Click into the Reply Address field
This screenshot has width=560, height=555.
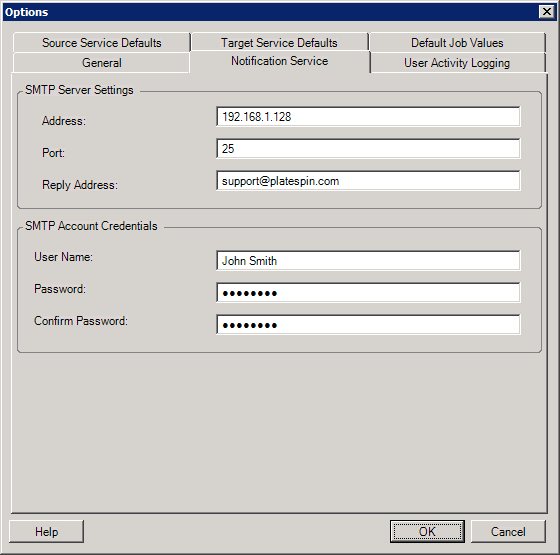[368, 181]
